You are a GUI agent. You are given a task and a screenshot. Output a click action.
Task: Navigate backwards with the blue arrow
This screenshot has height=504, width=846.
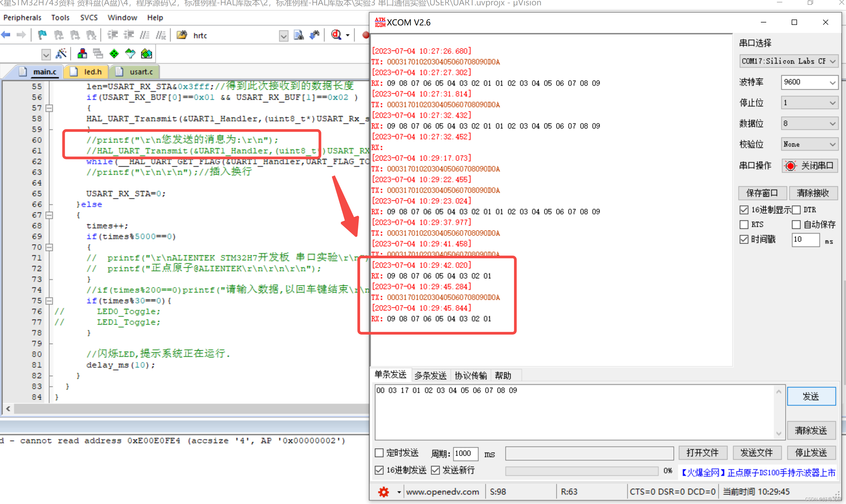6,35
